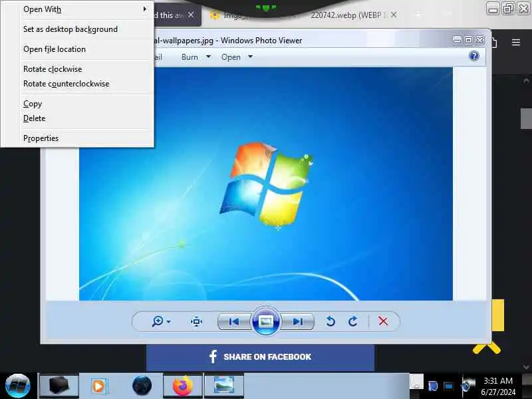
Task: Switch to Firefox in the taskbar
Action: tap(183, 386)
